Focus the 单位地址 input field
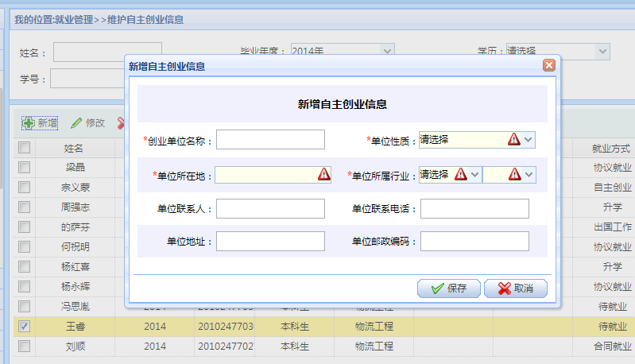 pyautogui.click(x=270, y=241)
